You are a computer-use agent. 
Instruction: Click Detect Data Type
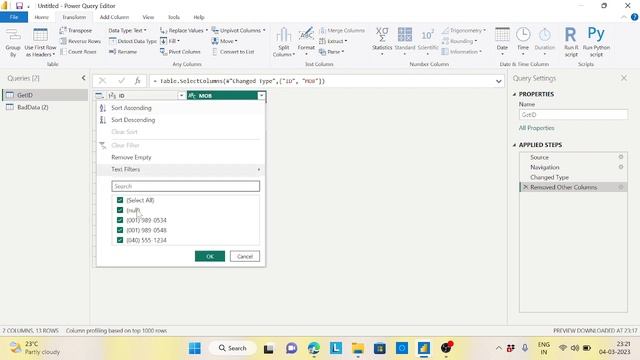[133, 41]
